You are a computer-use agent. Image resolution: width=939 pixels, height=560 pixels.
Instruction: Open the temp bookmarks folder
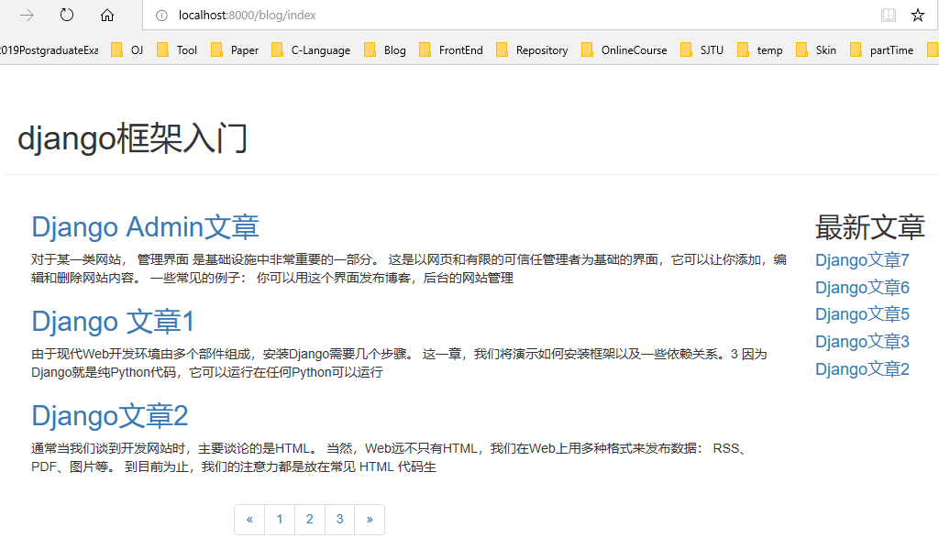[x=760, y=49]
